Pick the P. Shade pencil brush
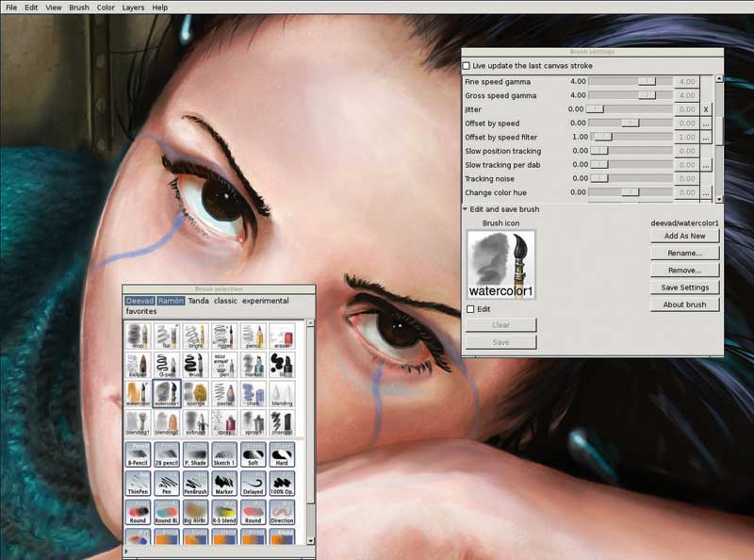 pyautogui.click(x=196, y=454)
